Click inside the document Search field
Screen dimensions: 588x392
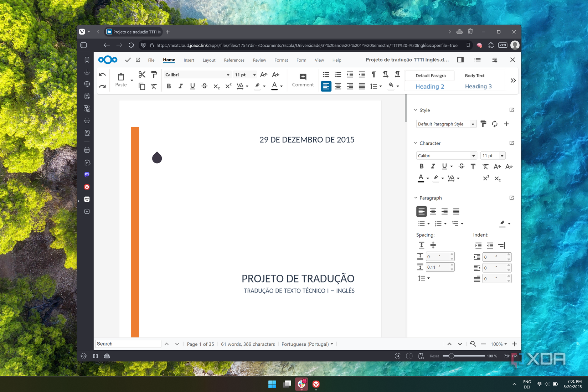tap(128, 344)
